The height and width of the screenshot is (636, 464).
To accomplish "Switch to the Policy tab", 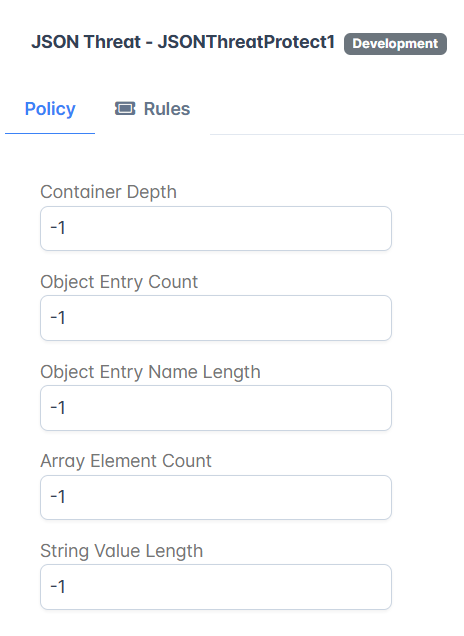I will [x=50, y=109].
